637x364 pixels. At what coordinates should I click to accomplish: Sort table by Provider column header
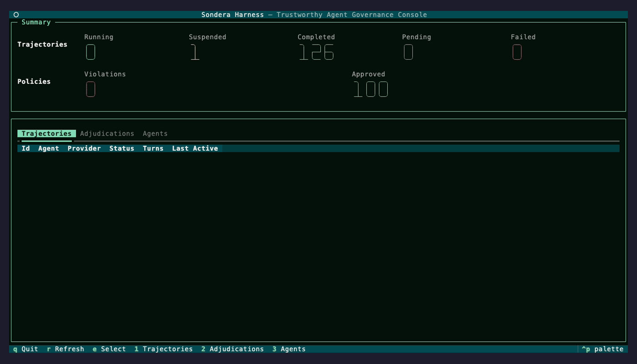tap(84, 148)
